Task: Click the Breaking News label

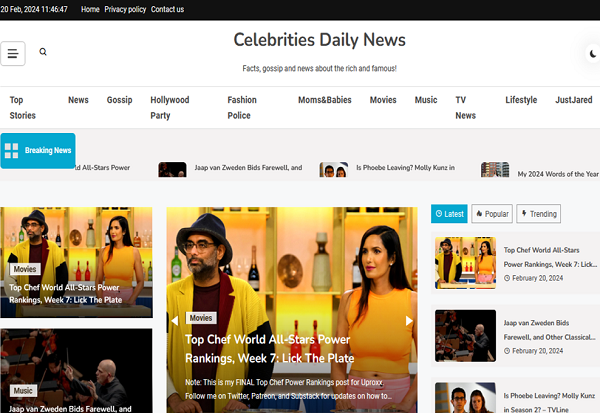Action: click(x=48, y=150)
